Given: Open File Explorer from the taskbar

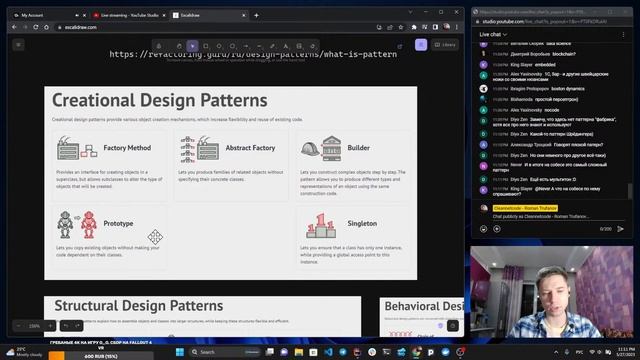Looking at the screenshot, I should click(x=299, y=352).
